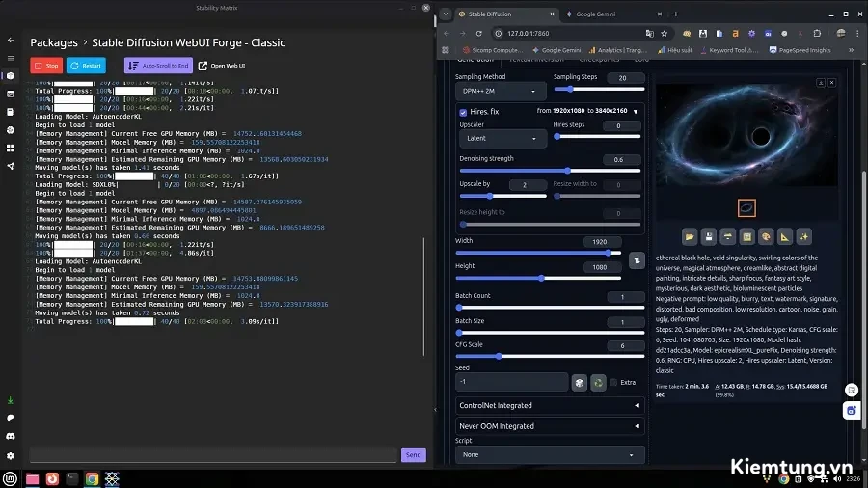
Task: Open the Upscaler Latent dropdown
Action: coord(502,138)
